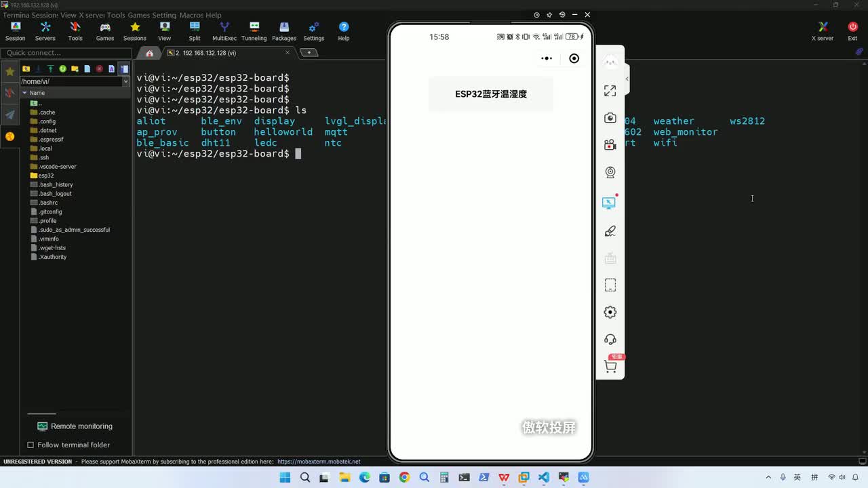
Task: Open the Session toolbar button
Action: (15, 31)
